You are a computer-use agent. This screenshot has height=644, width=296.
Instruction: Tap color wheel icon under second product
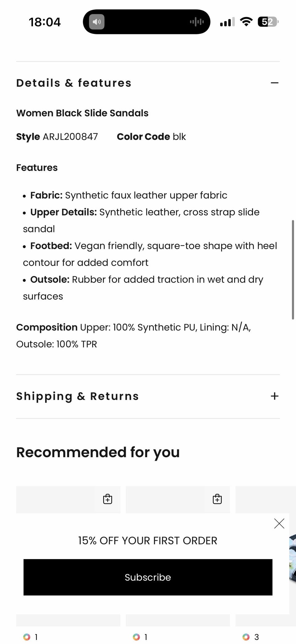(x=136, y=637)
